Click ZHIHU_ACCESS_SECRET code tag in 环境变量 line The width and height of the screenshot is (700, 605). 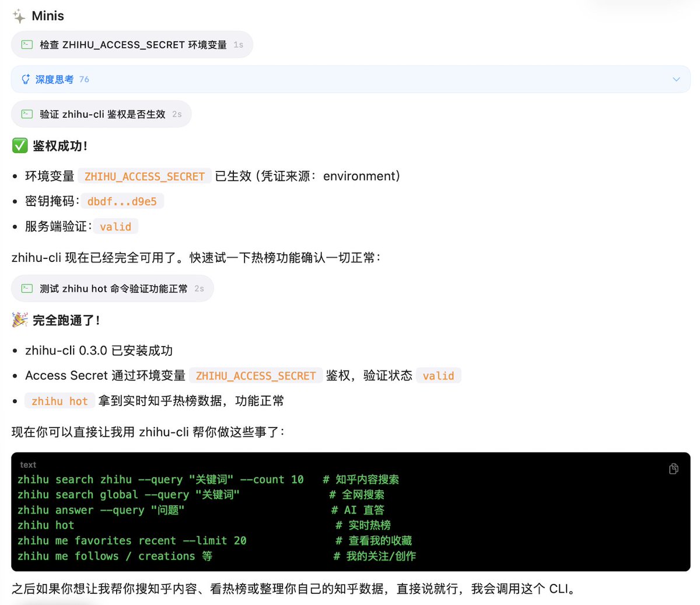[145, 176]
